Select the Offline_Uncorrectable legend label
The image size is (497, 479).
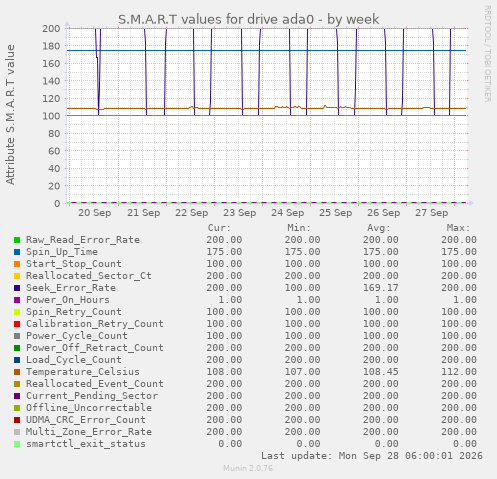point(89,408)
